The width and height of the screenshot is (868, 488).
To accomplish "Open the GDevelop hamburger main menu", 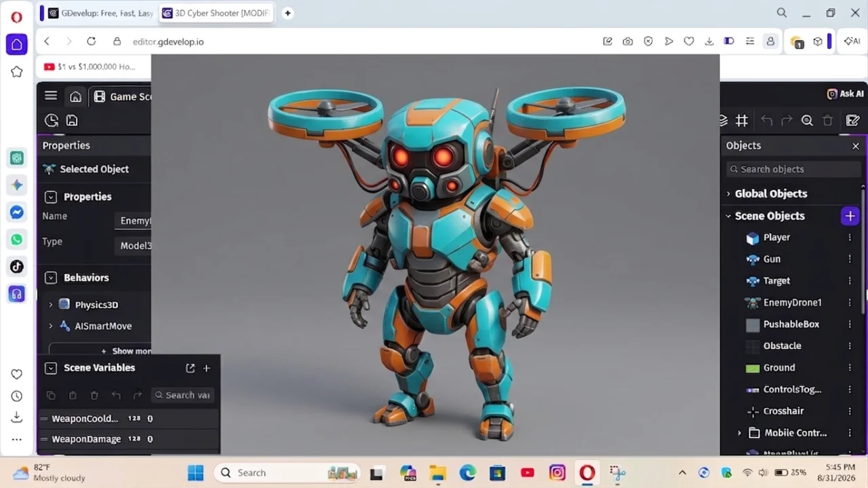I will (x=51, y=96).
